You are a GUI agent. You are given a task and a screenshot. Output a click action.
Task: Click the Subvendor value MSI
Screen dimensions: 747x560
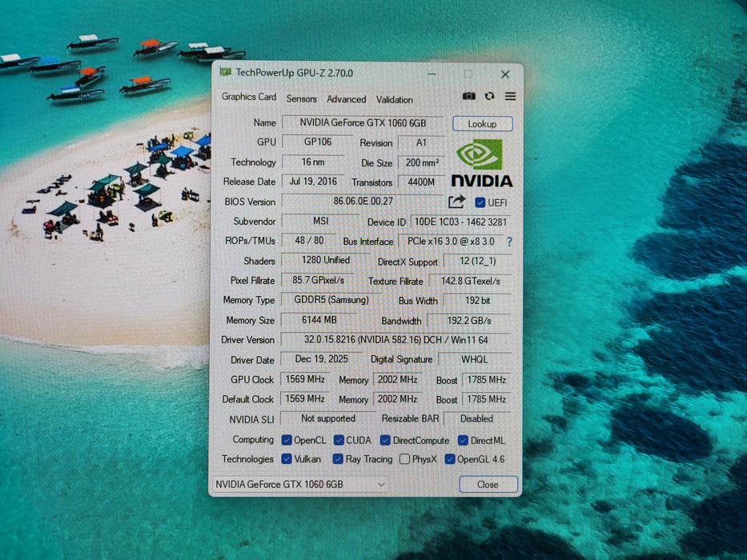pyautogui.click(x=320, y=221)
